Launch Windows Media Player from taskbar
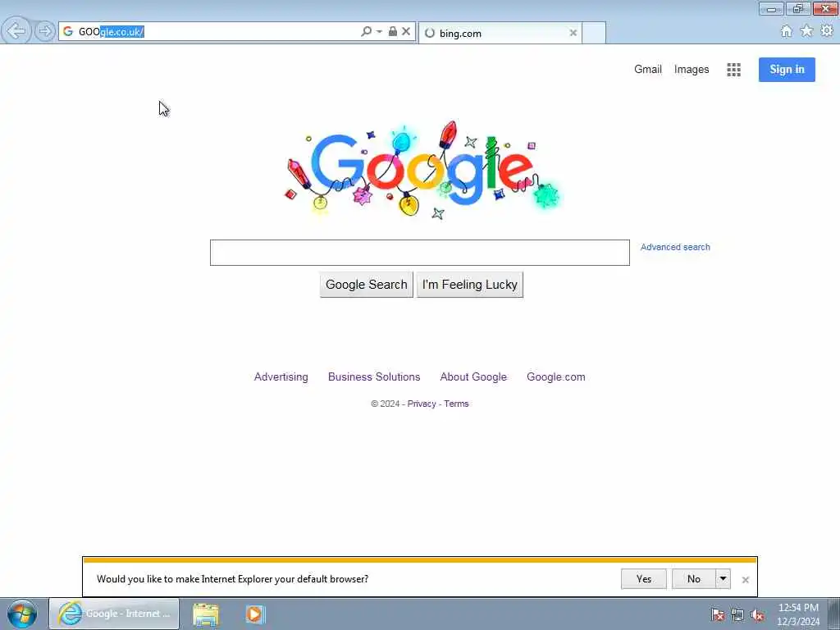Viewport: 840px width, 630px height. point(255,614)
